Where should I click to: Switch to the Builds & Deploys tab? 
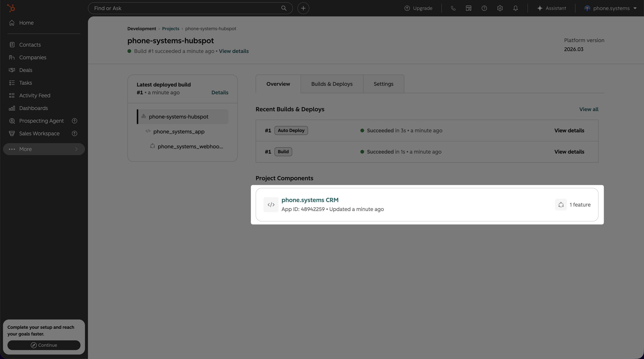pyautogui.click(x=332, y=84)
